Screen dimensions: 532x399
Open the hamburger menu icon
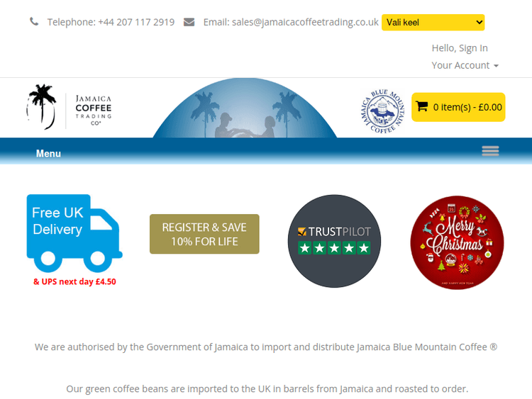[x=490, y=151]
